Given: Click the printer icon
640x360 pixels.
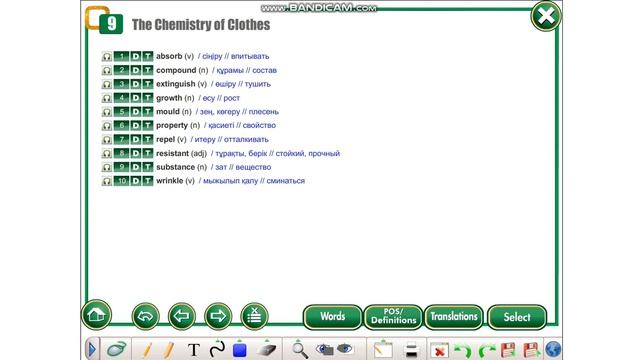Looking at the screenshot, I should pos(411,350).
